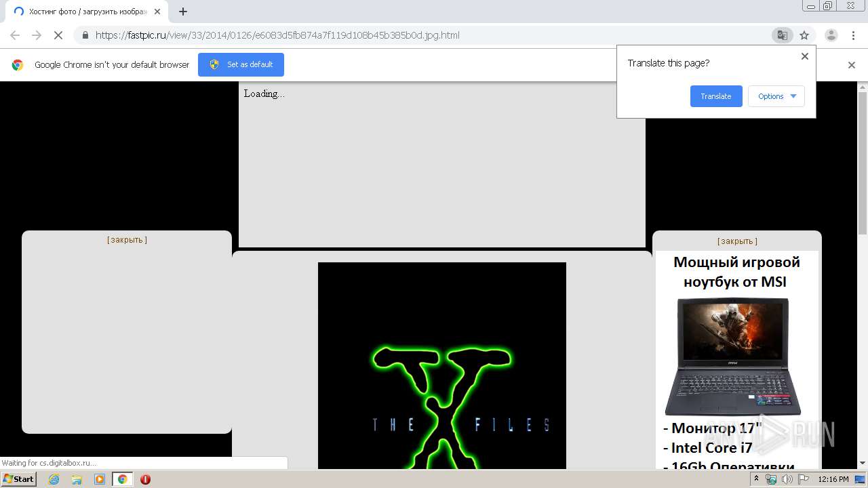Click the browser forward arrow
The width and height of the screenshot is (868, 488).
pos(37,35)
